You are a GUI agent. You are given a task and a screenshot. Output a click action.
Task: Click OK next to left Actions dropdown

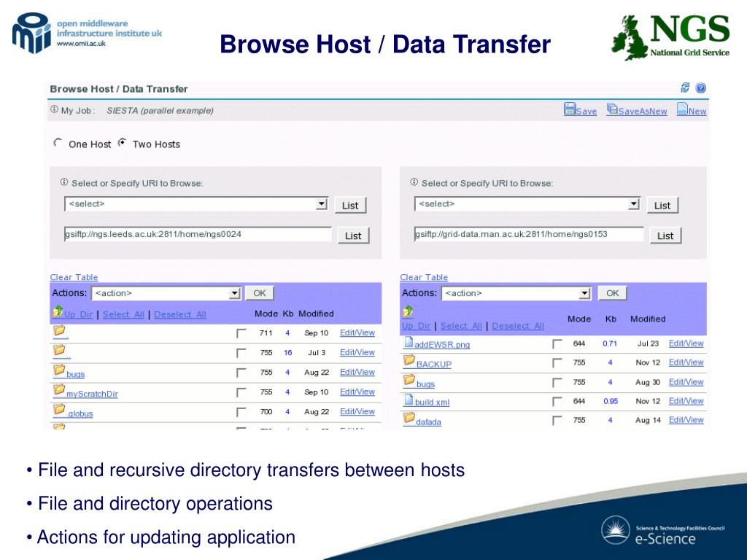[x=260, y=293]
